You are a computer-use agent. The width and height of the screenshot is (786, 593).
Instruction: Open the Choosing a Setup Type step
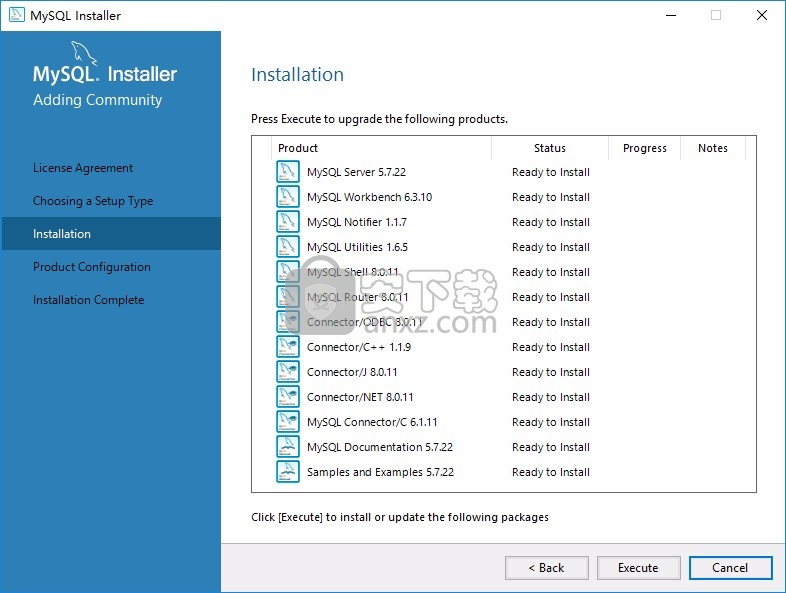coord(93,201)
